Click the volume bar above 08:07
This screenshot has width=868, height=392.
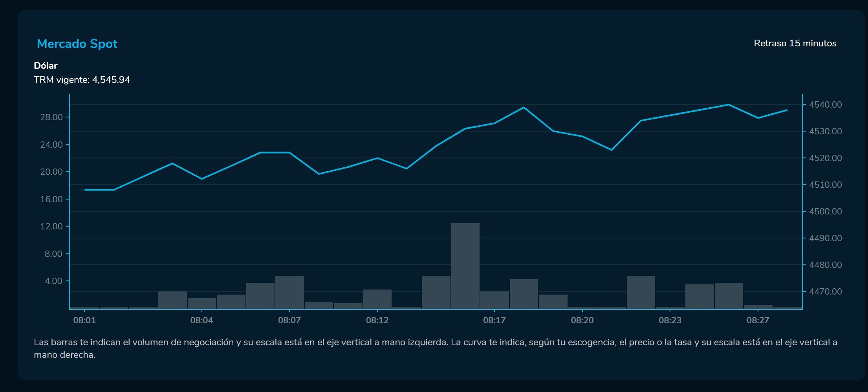tap(289, 292)
